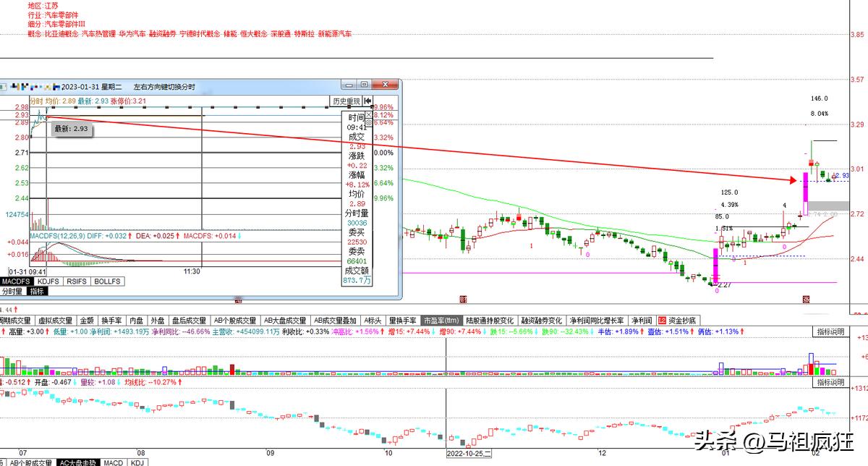Click the small settings icon under the panel X
The height and width of the screenshot is (466, 868).
(369, 124)
